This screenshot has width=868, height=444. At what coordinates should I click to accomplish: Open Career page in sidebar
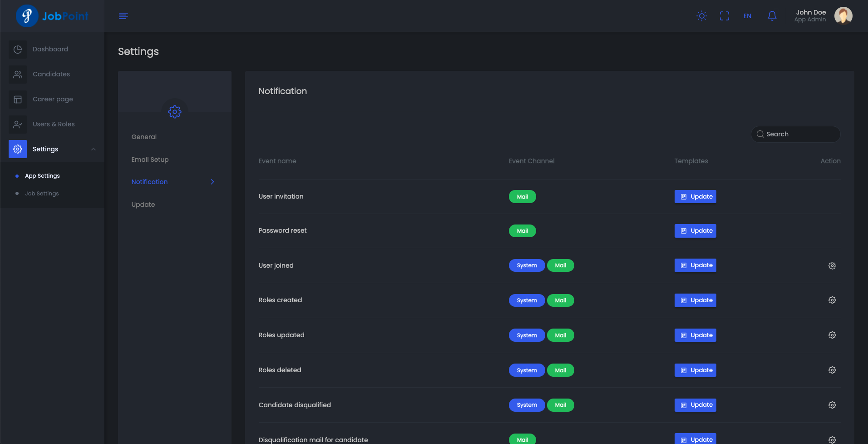(x=53, y=99)
